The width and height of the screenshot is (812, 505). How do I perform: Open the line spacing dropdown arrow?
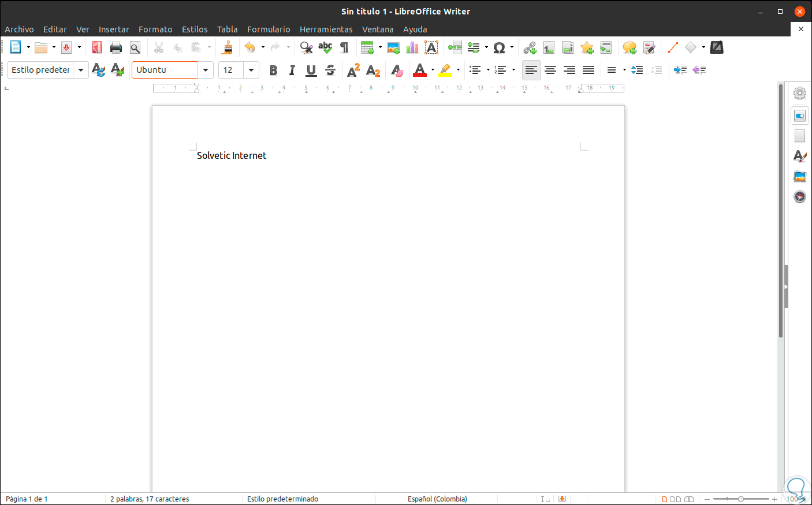pyautogui.click(x=624, y=70)
